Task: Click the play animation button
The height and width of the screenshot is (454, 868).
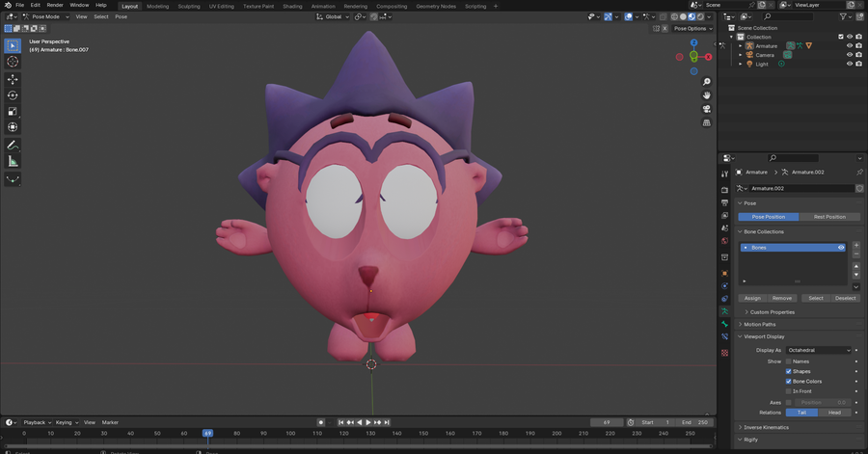Action: (x=368, y=422)
